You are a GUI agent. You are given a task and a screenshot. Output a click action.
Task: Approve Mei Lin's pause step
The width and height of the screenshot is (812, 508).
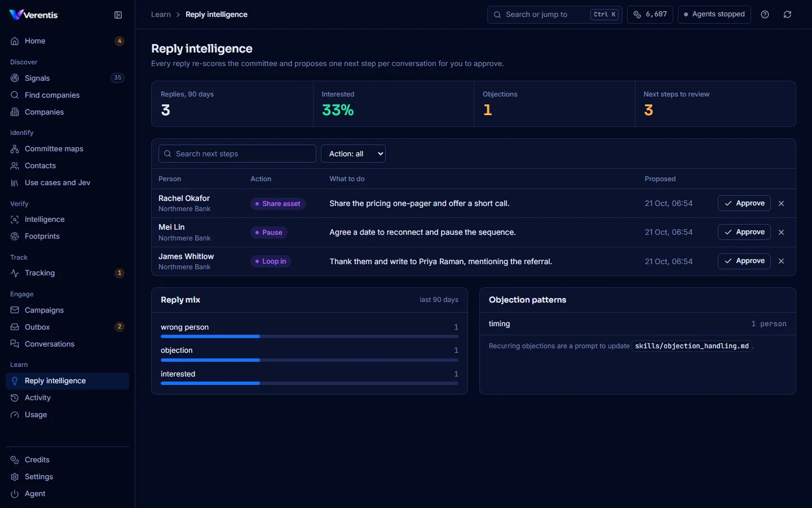744,232
